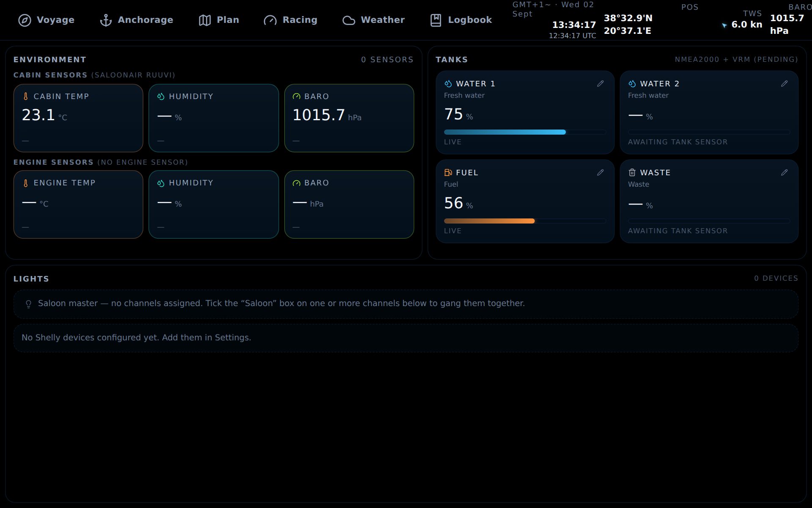Select the Cabin Temp 23.1 °C card
The height and width of the screenshot is (508, 812).
tap(78, 118)
